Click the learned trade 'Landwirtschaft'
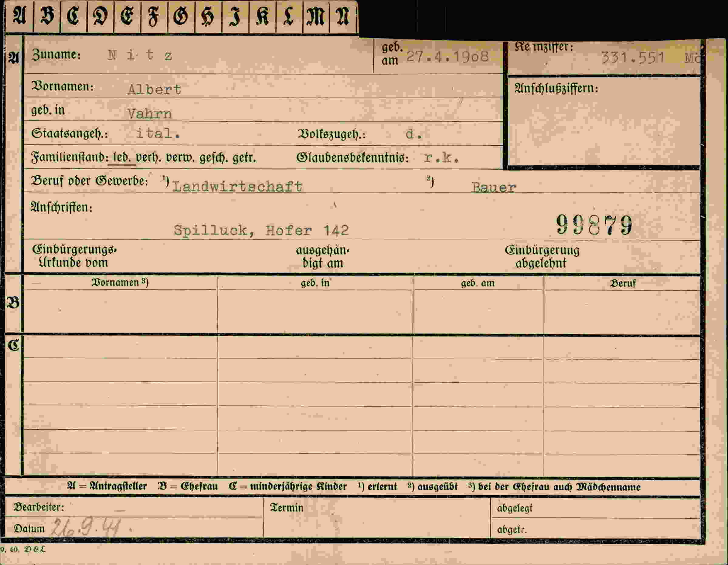 tap(237, 187)
